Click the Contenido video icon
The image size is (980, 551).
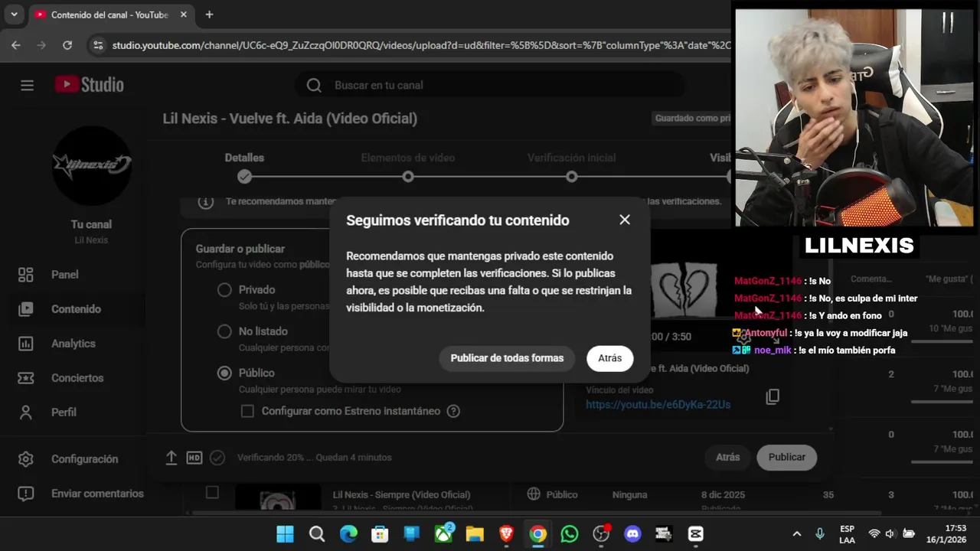[x=26, y=309]
